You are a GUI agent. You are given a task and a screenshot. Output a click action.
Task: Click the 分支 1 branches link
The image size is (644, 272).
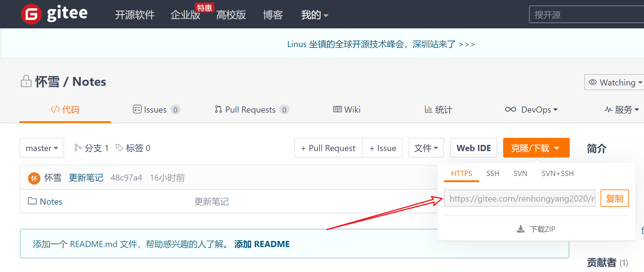tap(92, 148)
